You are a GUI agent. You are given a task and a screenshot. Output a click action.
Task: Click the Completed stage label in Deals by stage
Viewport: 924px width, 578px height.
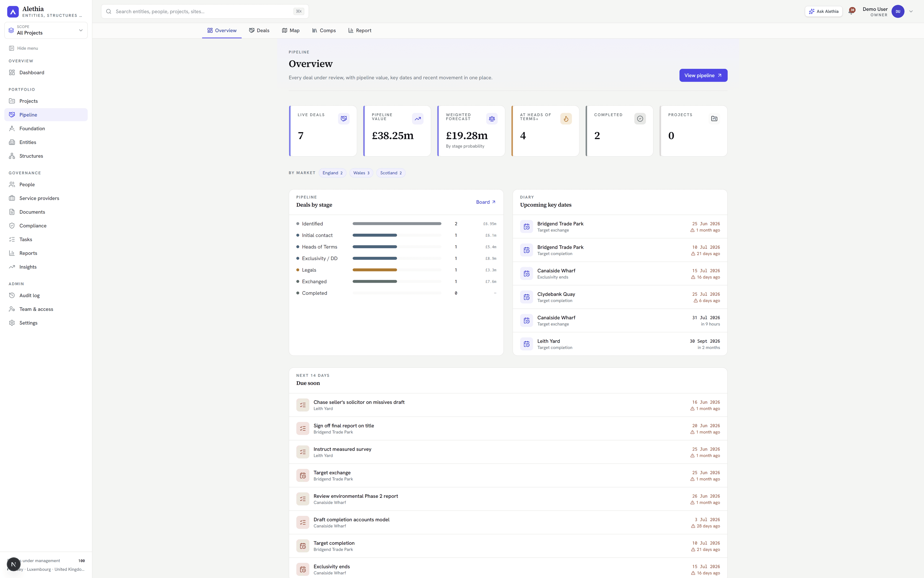tap(314, 293)
